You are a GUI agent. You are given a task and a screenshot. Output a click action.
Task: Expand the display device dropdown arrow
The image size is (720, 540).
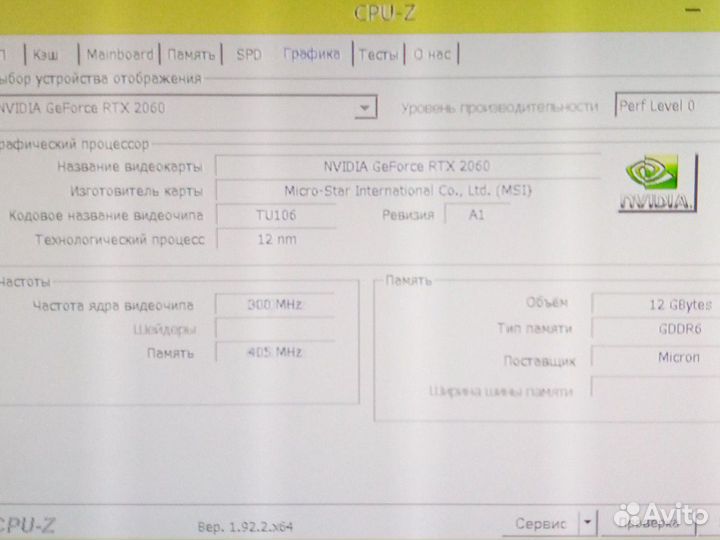[x=365, y=108]
